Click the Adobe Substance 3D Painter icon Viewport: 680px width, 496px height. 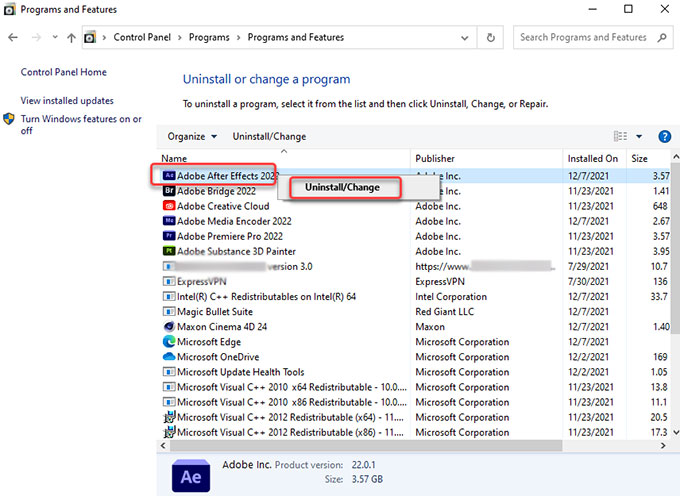click(x=169, y=251)
